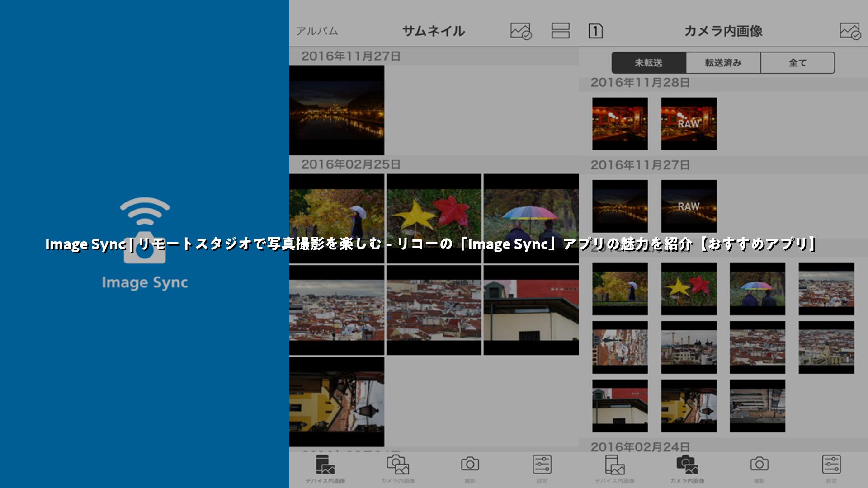
Task: Open star leaves thumbnail in カメラ内画像
Action: 689,289
